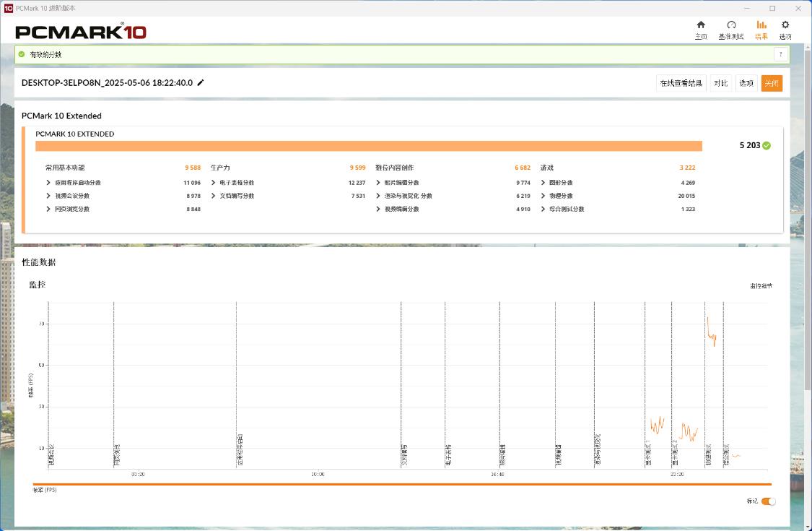The width and height of the screenshot is (812, 531).
Task: Click the PCMark 10 title bar app icon
Action: click(8, 8)
